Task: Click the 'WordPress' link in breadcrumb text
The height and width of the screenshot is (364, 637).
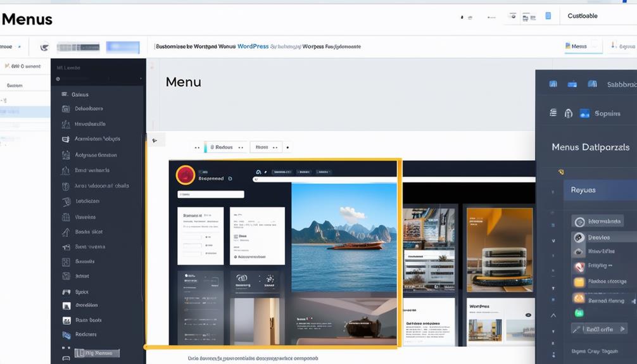Action: 253,46
